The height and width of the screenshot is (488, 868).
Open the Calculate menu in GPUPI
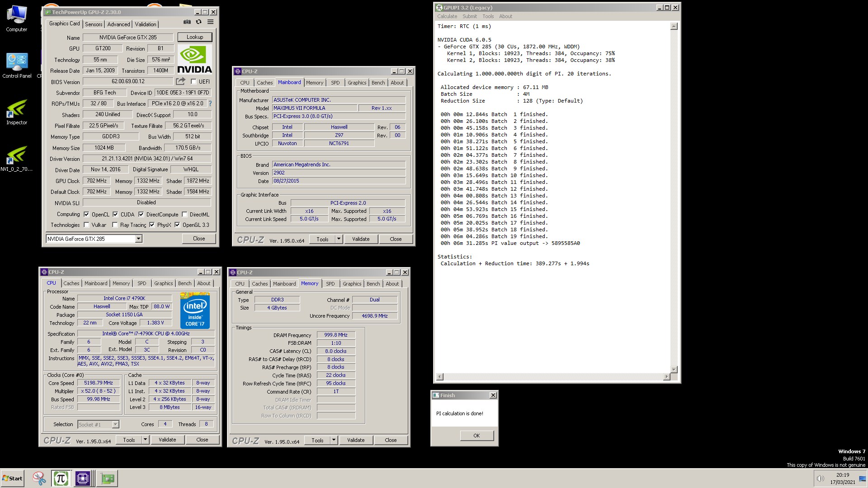click(447, 16)
